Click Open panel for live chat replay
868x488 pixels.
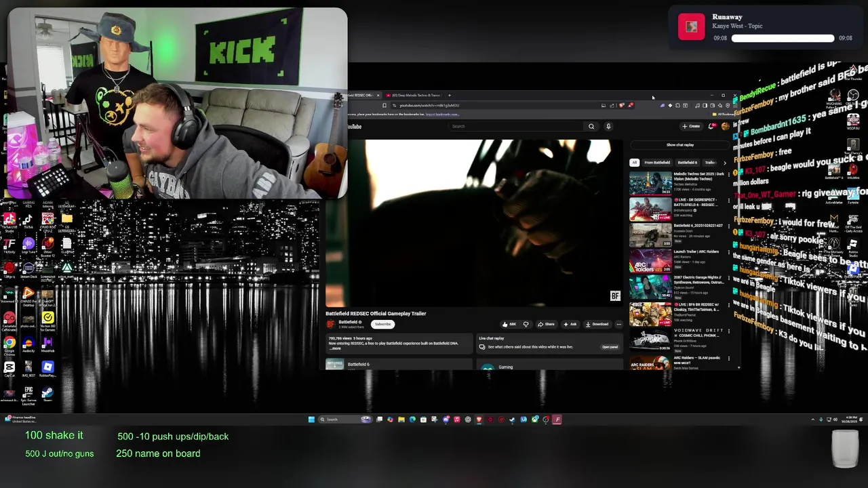[x=610, y=347]
